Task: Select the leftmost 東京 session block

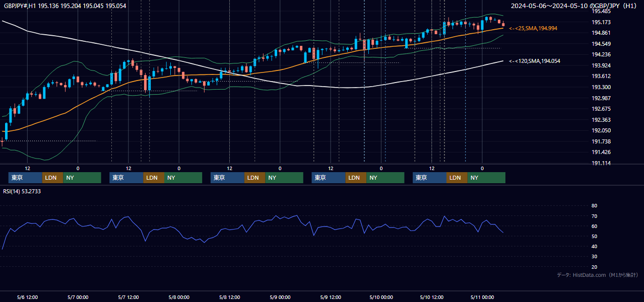Action: point(25,178)
